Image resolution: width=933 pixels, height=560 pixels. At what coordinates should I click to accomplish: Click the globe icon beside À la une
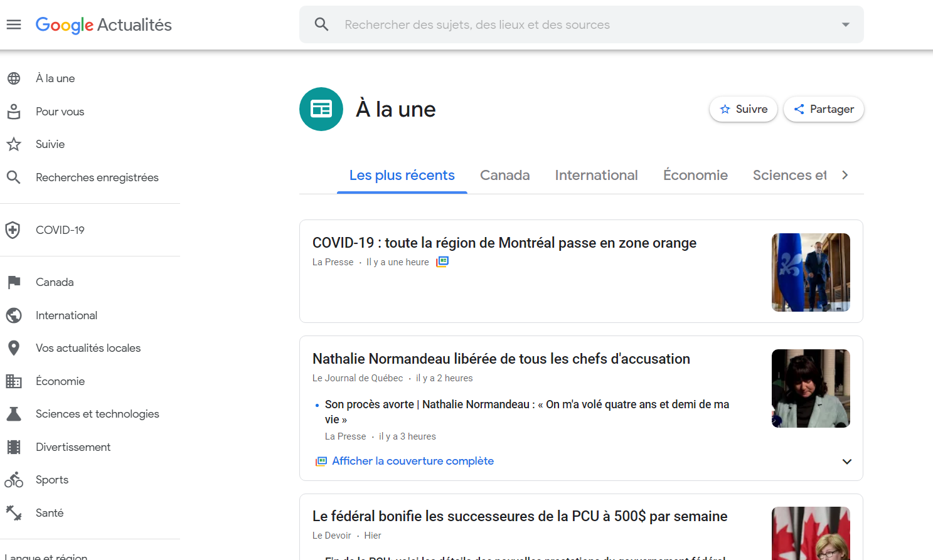click(14, 78)
